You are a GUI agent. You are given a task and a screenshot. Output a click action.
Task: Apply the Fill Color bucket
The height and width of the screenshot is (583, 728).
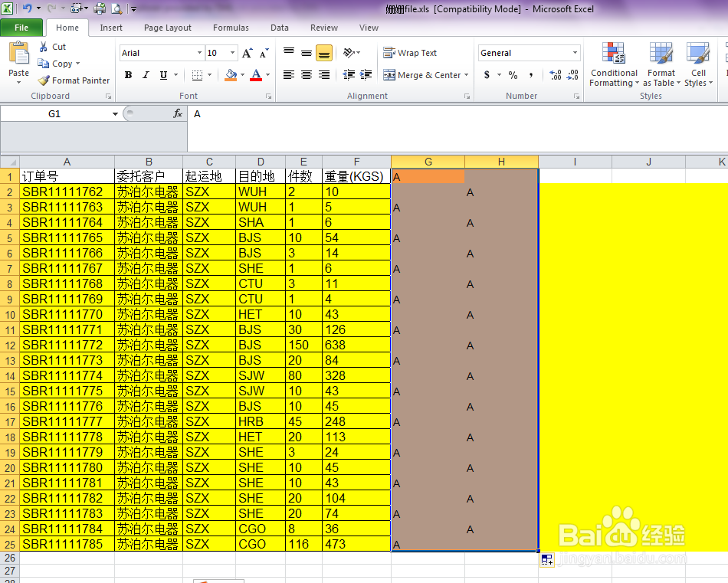[231, 75]
